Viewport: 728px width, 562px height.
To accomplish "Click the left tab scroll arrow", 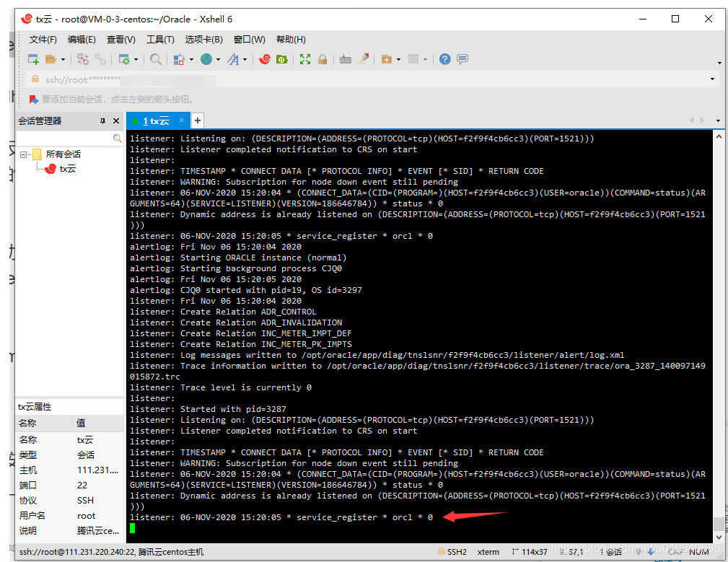I will [x=692, y=120].
